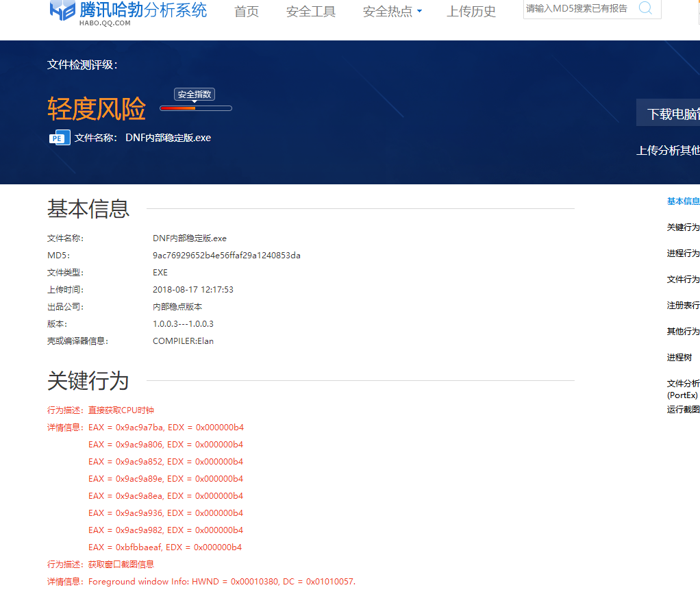This screenshot has width=700, height=592.
Task: Open the 安全工具 navigation item
Action: tap(311, 11)
